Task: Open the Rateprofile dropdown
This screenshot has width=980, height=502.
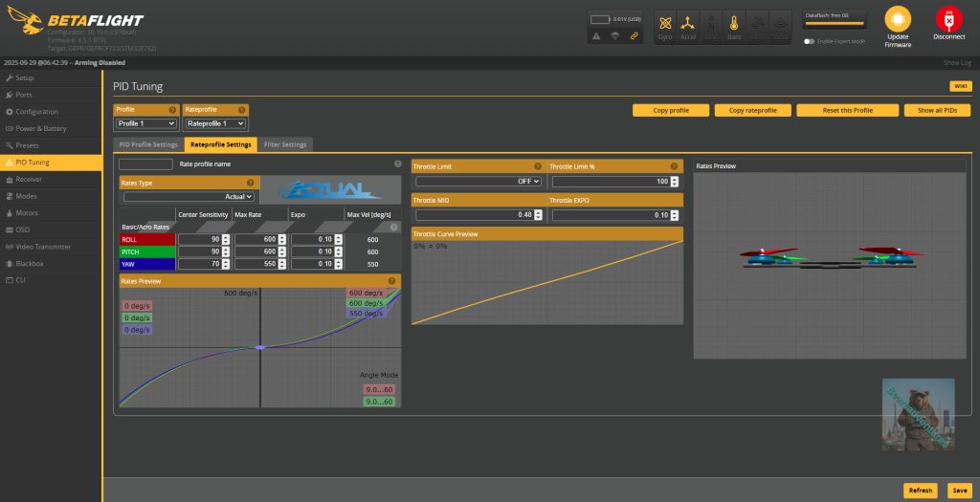Action: (215, 123)
